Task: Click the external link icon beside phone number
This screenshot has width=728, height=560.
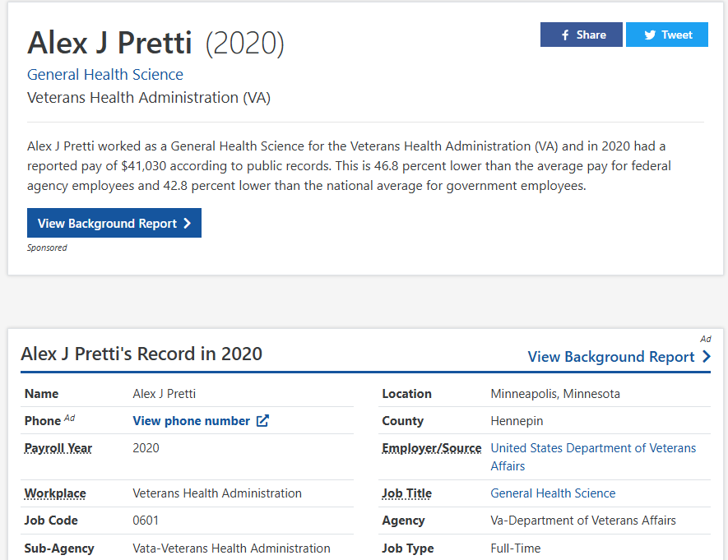Action: tap(262, 421)
